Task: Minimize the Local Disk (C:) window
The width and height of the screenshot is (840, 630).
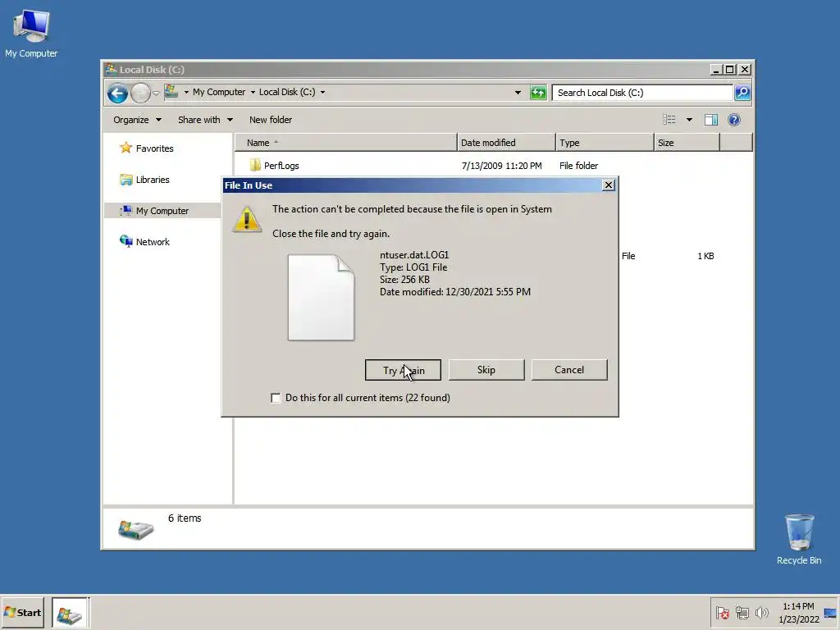Action: (x=715, y=69)
